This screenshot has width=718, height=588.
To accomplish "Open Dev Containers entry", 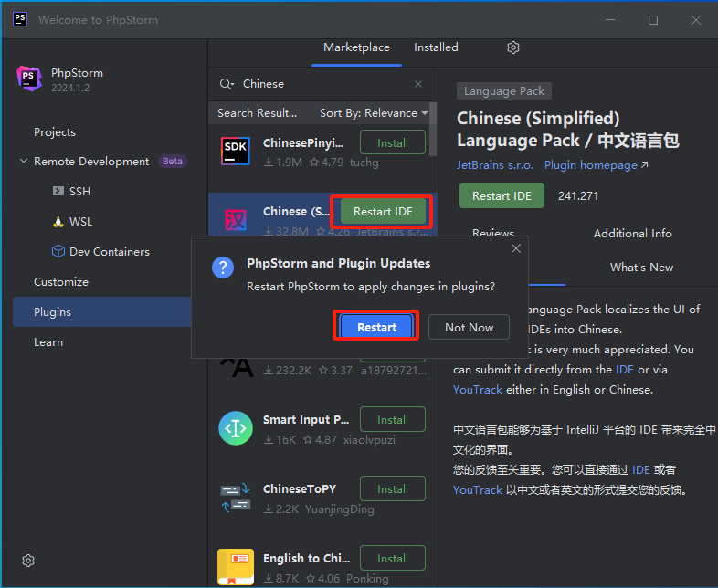I will 110,252.
